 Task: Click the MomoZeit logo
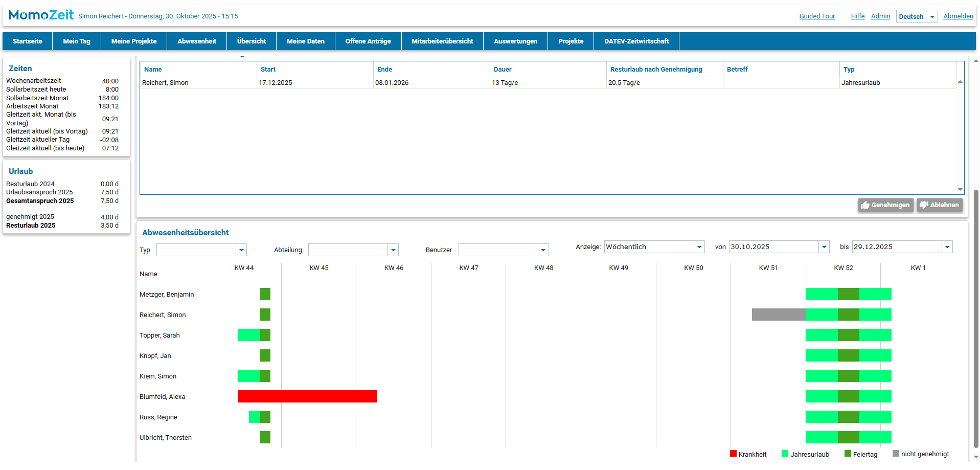pos(41,15)
